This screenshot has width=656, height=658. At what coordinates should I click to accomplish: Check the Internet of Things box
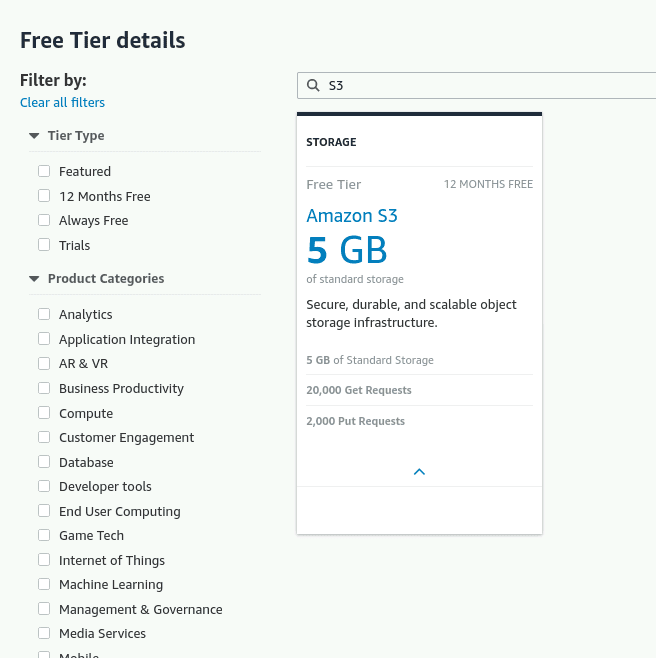pyautogui.click(x=44, y=560)
